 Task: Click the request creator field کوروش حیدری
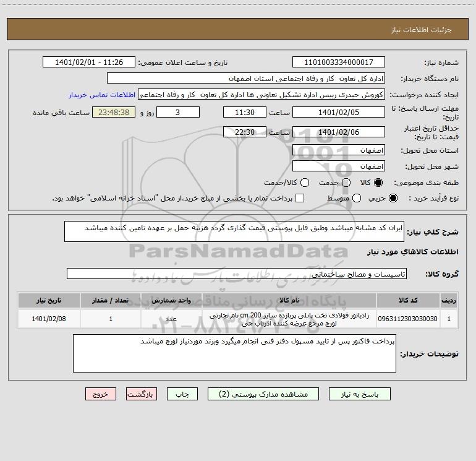tap(261, 95)
